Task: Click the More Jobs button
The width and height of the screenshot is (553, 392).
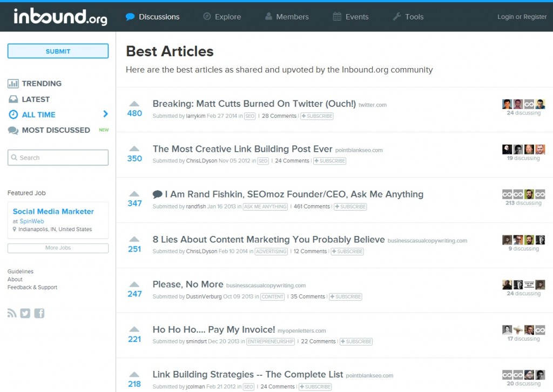Action: pyautogui.click(x=58, y=248)
